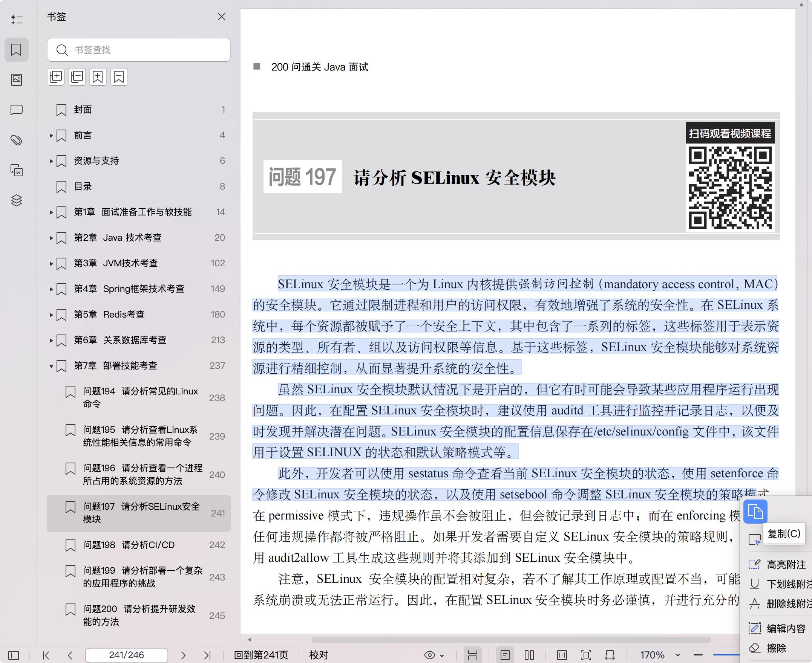Click the horizontal scrollbar under the page
Viewport: 812px width, 663px height.
[511, 639]
